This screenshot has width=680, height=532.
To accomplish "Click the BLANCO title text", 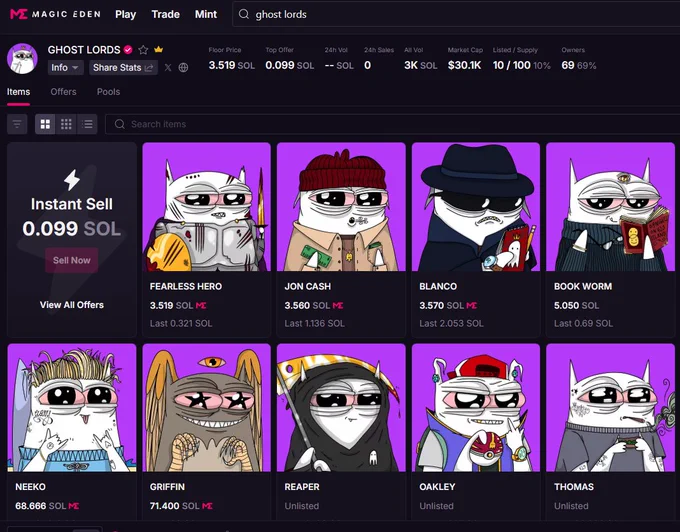I will [x=438, y=287].
